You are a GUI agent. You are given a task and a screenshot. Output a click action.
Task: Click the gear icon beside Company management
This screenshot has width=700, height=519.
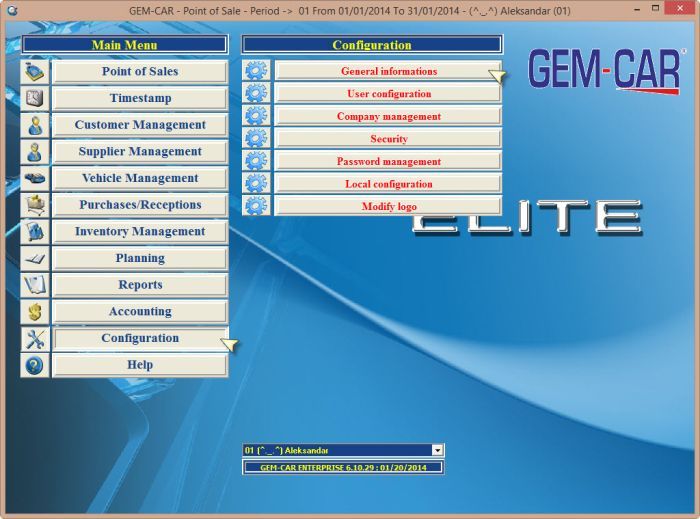point(256,116)
